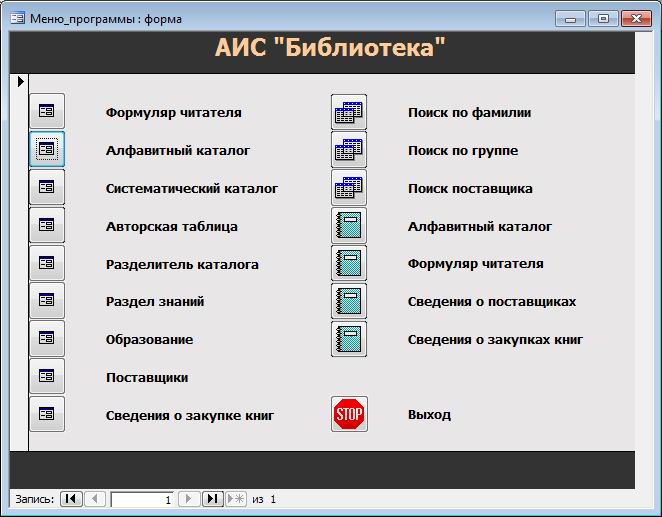Open the Образование form button

click(x=47, y=338)
